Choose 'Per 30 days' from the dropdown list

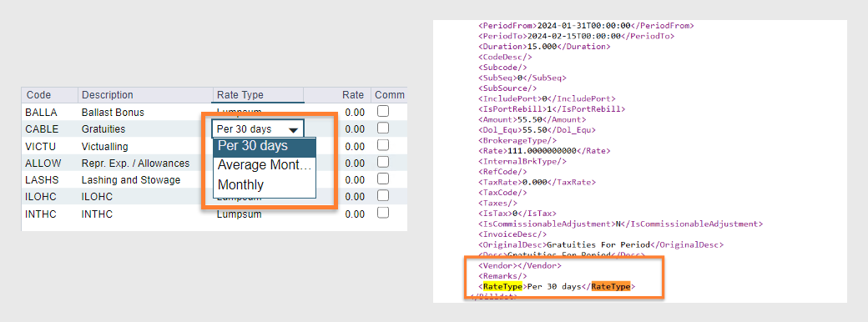tap(265, 146)
